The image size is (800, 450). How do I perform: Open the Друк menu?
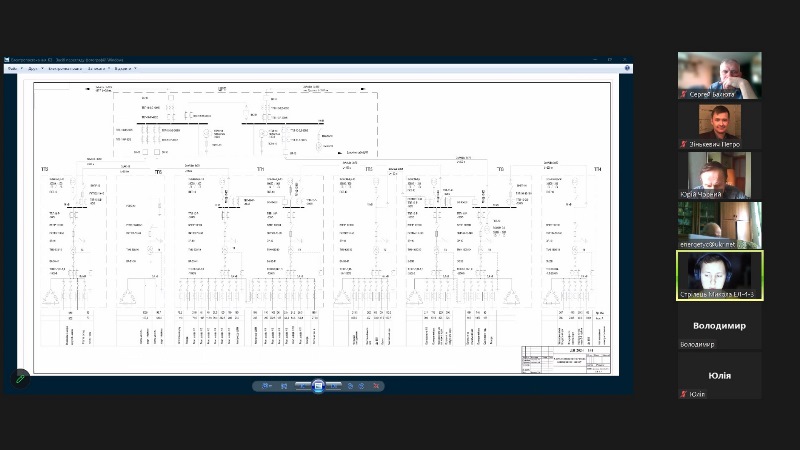click(x=33, y=68)
